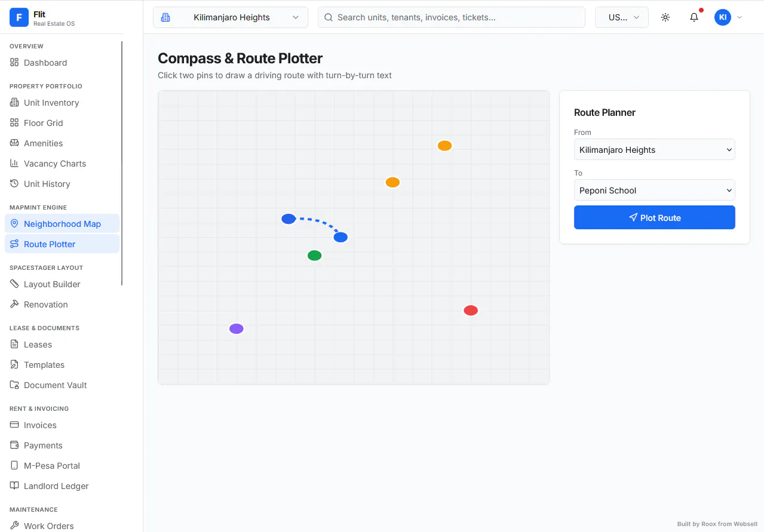Click the Amenities sofa icon
764x532 pixels.
(x=14, y=143)
